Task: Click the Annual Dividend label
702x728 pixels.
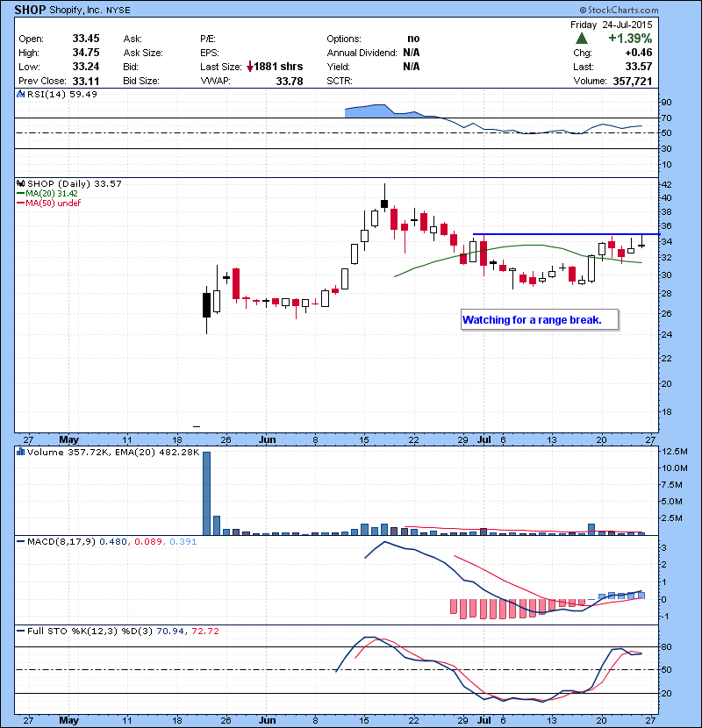Action: 362,53
